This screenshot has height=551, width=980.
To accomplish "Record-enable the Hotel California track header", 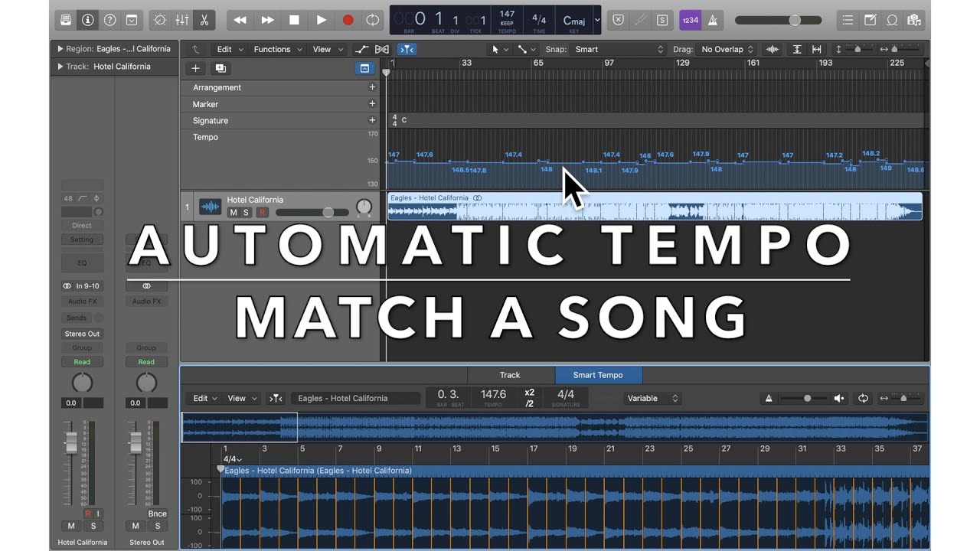I will click(x=262, y=213).
